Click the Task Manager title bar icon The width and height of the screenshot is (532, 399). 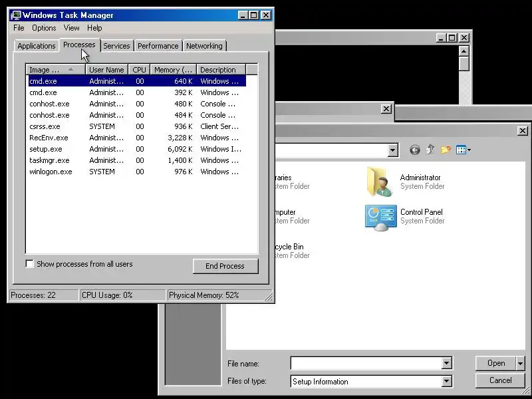pos(15,15)
